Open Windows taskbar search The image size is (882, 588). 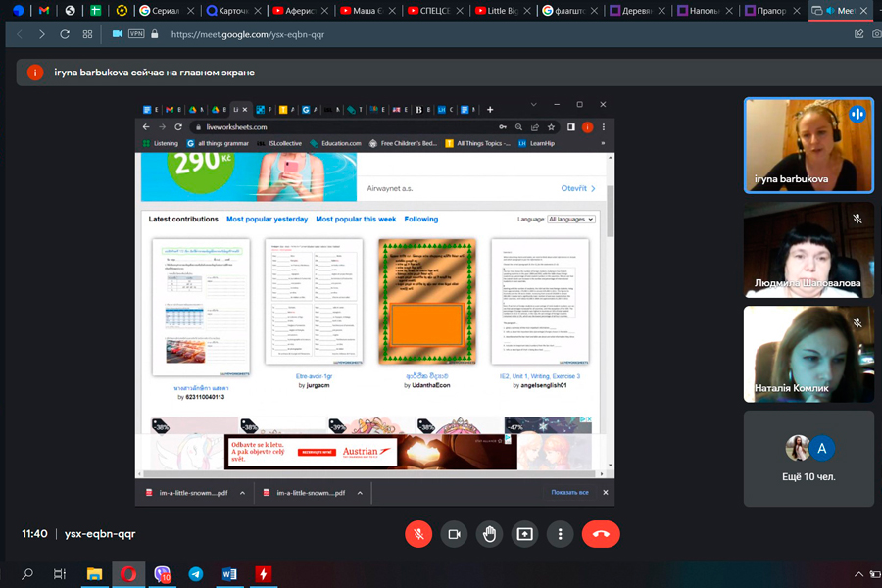coord(27,574)
